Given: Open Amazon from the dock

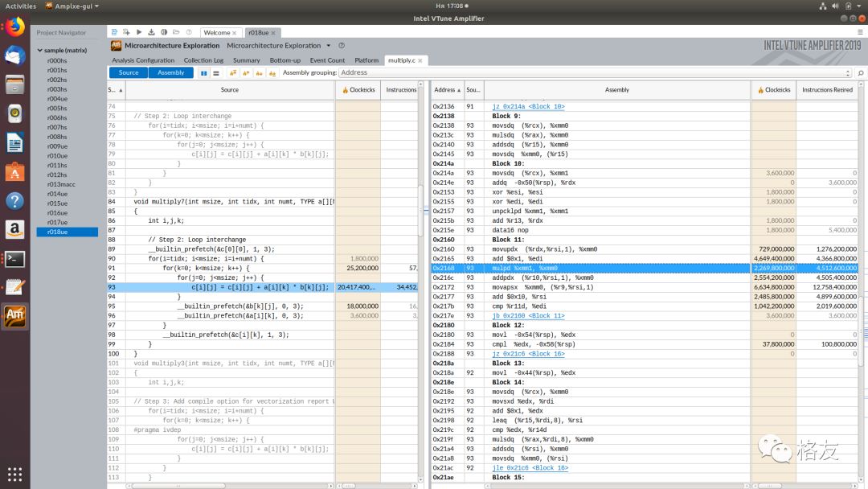Looking at the screenshot, I should coord(15,229).
